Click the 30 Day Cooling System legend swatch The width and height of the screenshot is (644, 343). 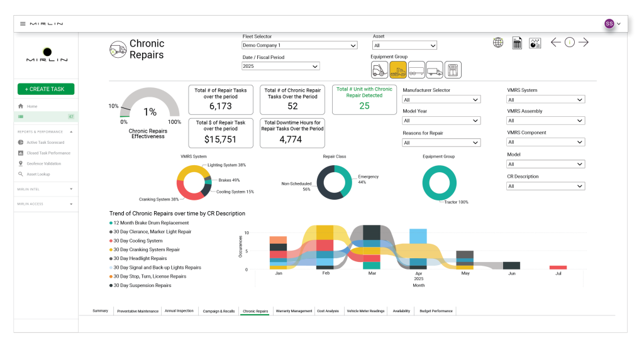[x=111, y=241]
